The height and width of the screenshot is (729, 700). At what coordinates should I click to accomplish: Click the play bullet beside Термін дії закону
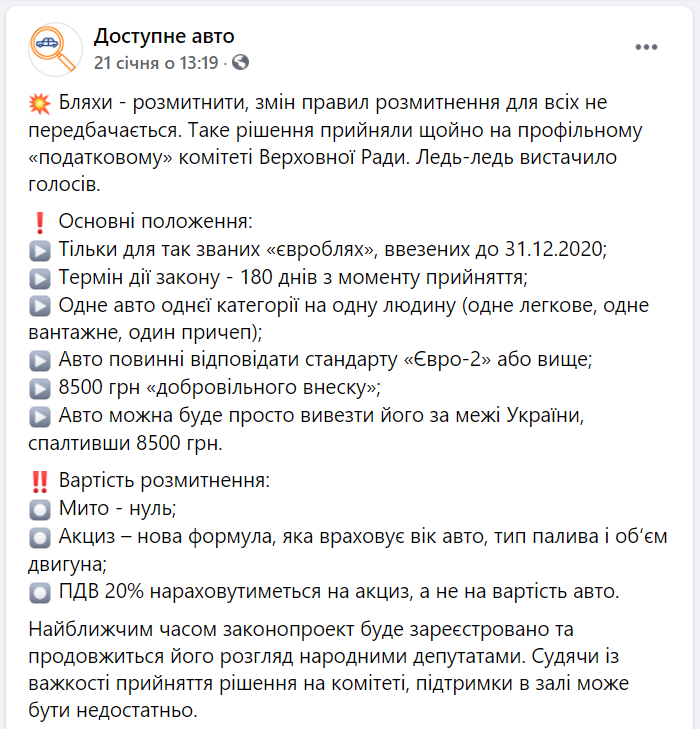click(x=40, y=278)
